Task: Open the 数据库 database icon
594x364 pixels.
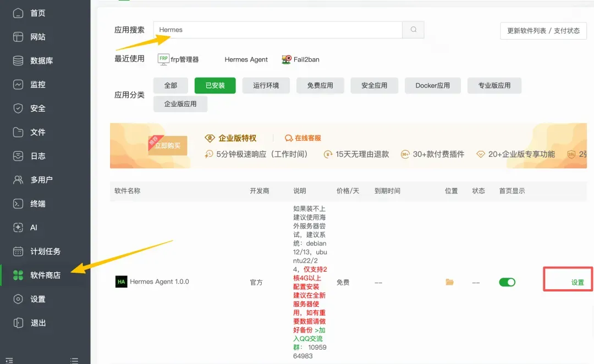Action: pos(18,60)
